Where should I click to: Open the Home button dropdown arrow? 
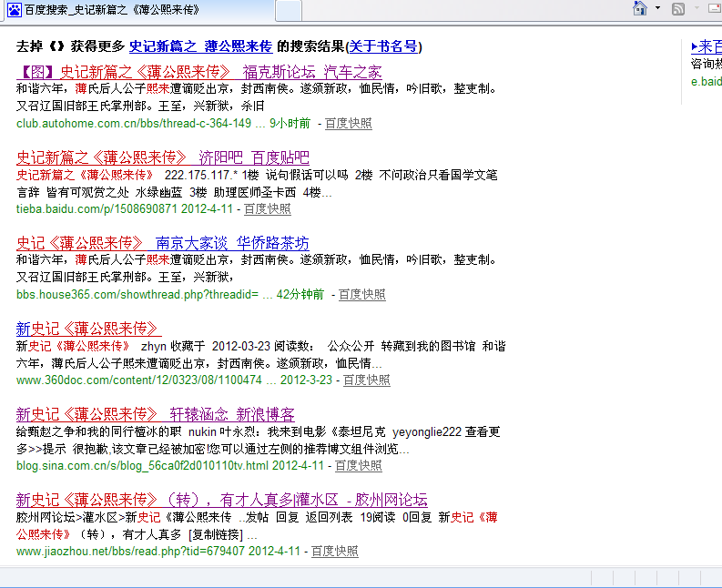[x=657, y=9]
